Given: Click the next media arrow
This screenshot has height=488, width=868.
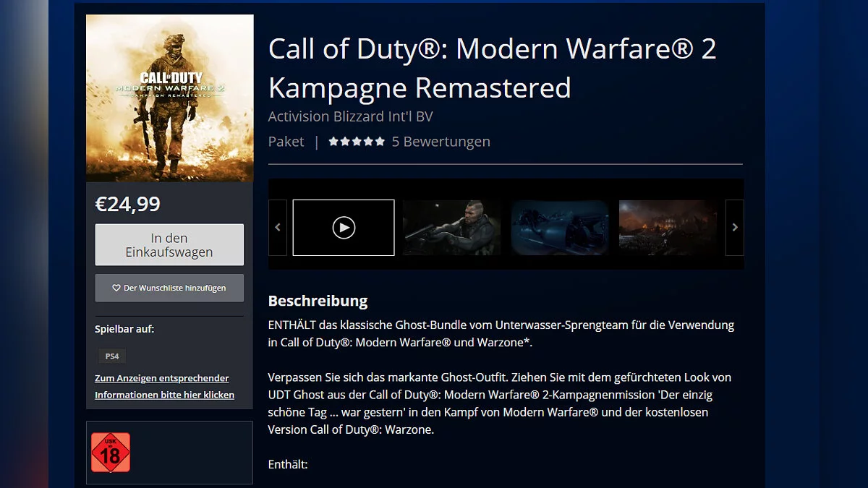Looking at the screenshot, I should [x=735, y=228].
